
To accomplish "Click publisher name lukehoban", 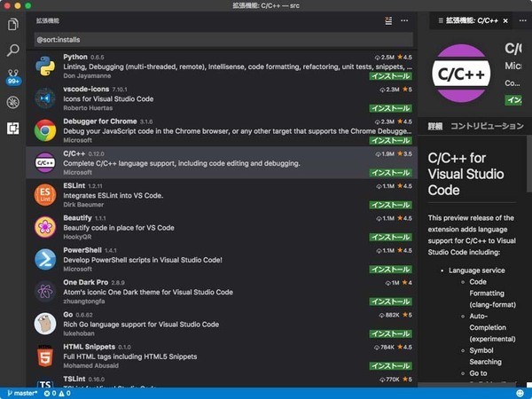I will pos(79,333).
